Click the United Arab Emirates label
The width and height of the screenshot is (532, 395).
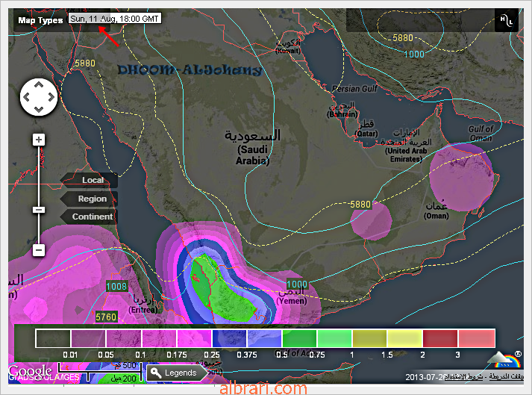[x=406, y=146]
